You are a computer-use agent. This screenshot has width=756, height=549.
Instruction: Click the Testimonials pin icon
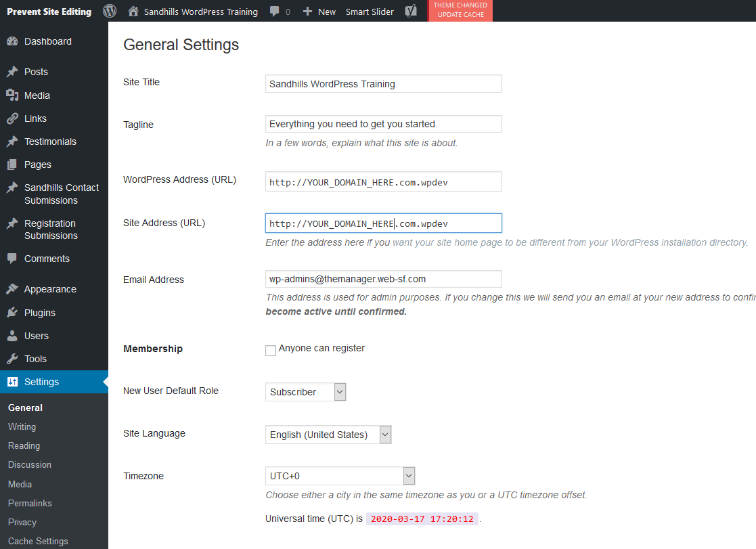pos(13,141)
